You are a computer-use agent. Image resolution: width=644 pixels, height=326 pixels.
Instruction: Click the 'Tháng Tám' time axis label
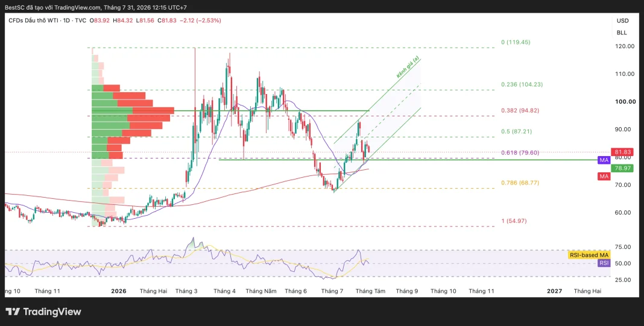(x=370, y=291)
